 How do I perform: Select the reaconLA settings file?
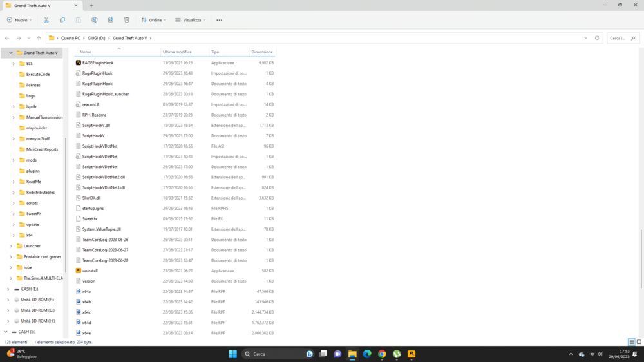pos(91,104)
